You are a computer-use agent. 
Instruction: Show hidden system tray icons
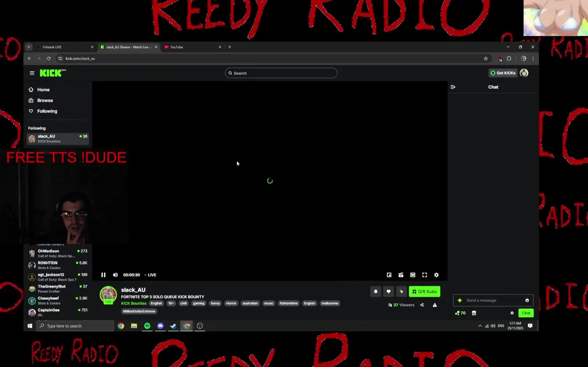(480, 326)
